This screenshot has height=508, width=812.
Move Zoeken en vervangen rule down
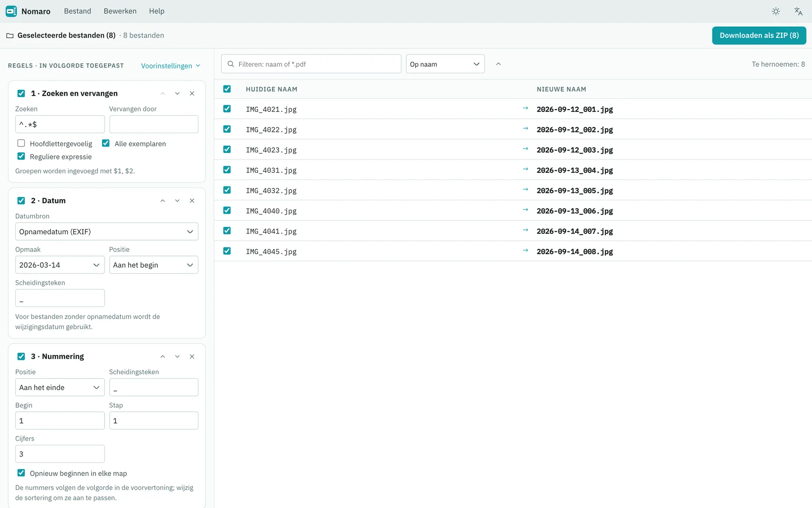click(x=177, y=93)
